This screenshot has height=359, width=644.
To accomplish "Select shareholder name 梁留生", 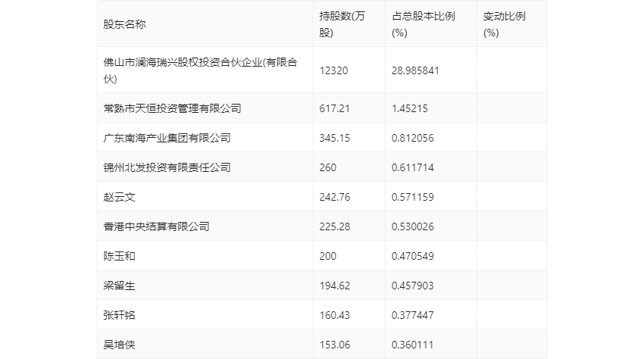I will pos(119,286).
